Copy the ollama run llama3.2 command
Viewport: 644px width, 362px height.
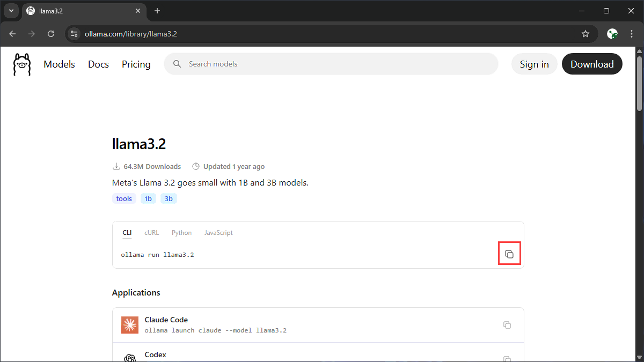[510, 254]
